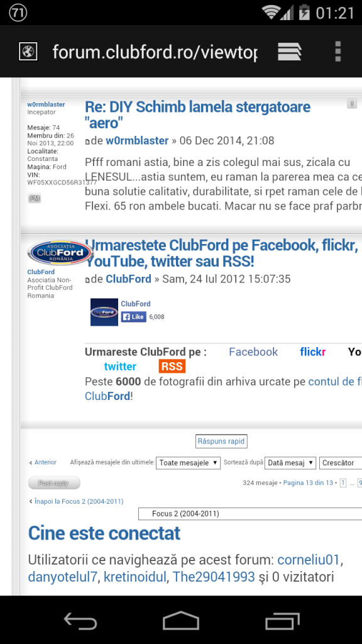Open post title Re: DIY Schimb lamela stergatoare
The image size is (362, 644).
[197, 114]
